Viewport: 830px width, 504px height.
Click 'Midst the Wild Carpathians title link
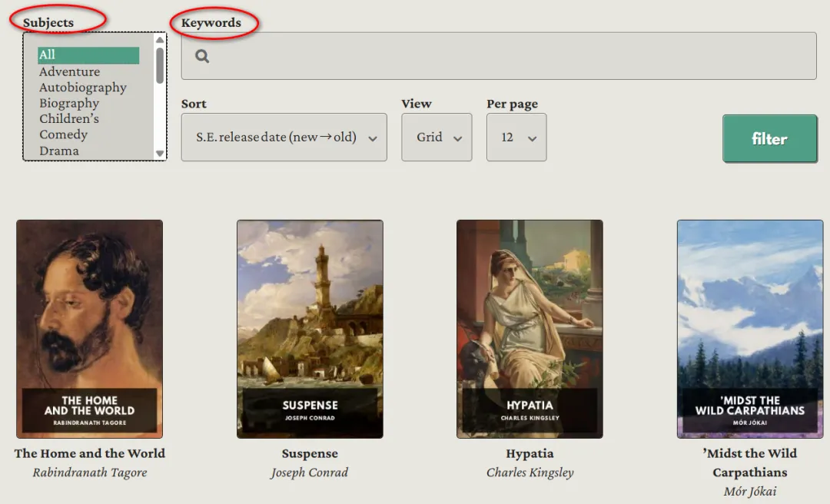tap(749, 463)
